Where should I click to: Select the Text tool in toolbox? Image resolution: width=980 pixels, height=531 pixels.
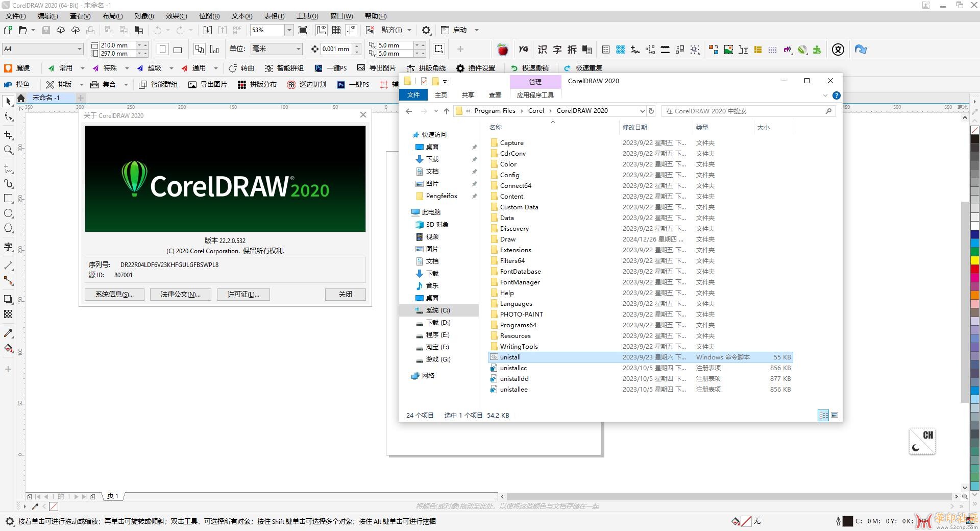[x=8, y=247]
